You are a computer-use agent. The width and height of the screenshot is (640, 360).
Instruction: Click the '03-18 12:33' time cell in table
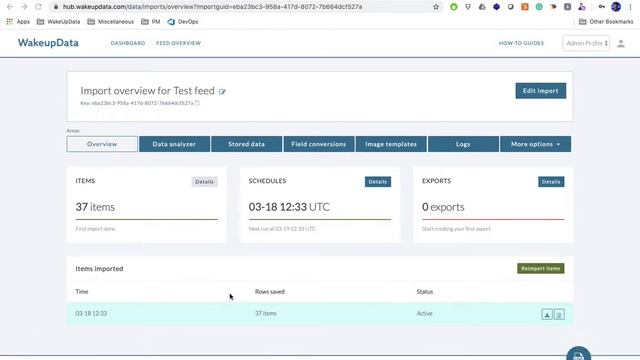(91, 313)
